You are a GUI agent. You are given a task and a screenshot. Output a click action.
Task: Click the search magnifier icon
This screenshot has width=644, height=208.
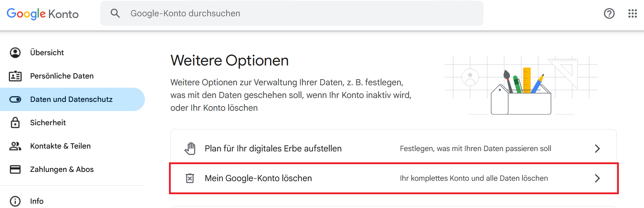pos(115,13)
